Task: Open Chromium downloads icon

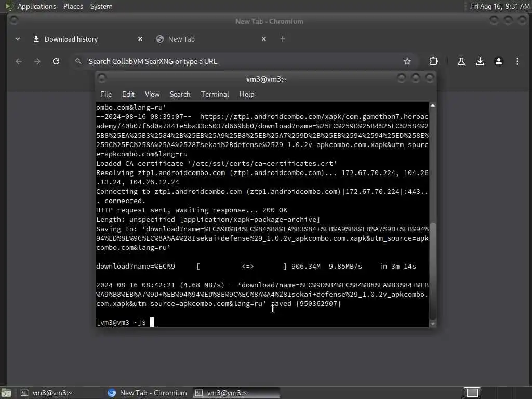Action: (480, 61)
